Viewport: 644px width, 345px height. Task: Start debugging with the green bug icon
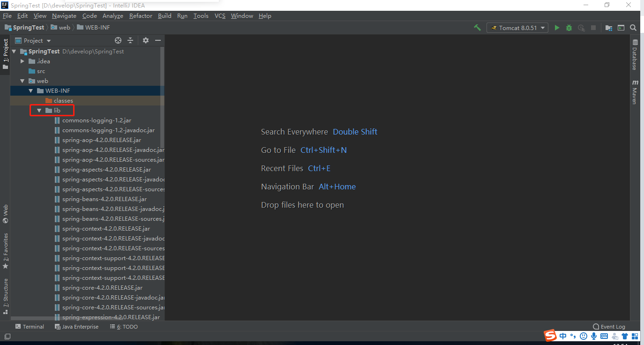tap(569, 28)
